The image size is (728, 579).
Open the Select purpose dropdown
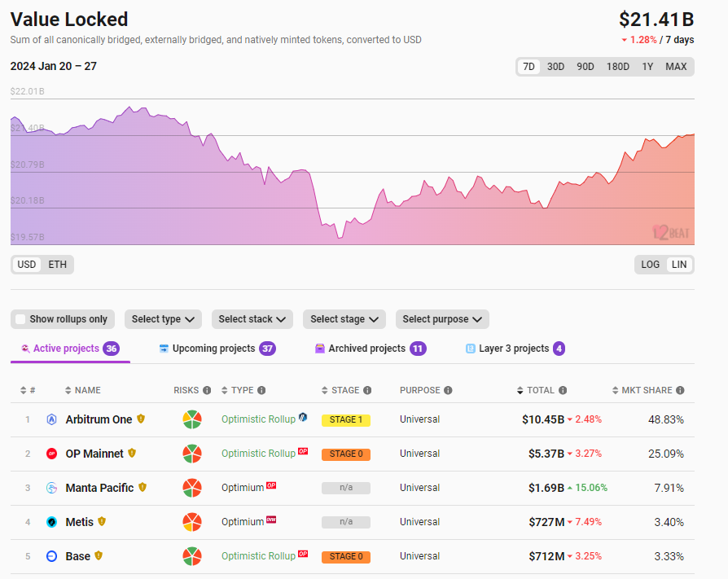(442, 319)
